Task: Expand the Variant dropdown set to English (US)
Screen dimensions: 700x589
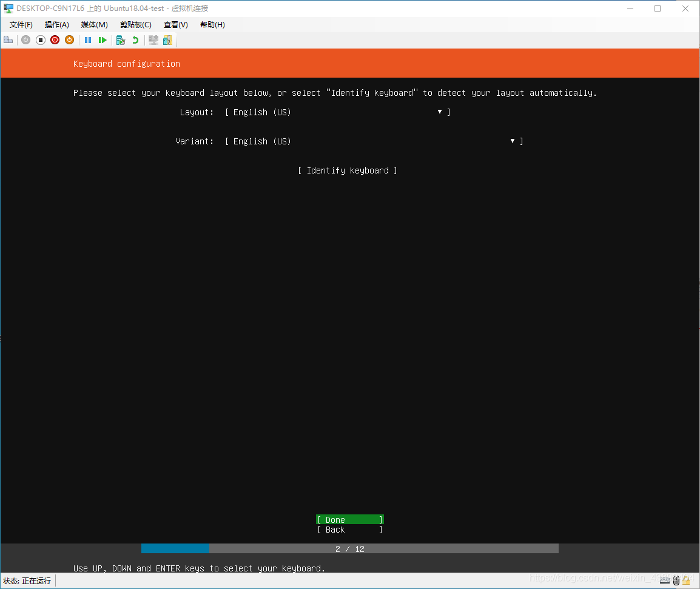Action: 374,141
